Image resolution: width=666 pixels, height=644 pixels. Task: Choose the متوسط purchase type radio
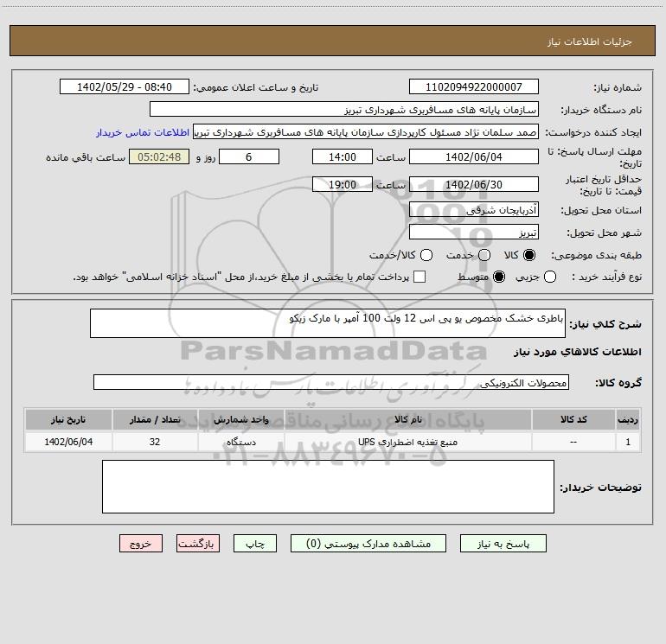[x=499, y=277]
